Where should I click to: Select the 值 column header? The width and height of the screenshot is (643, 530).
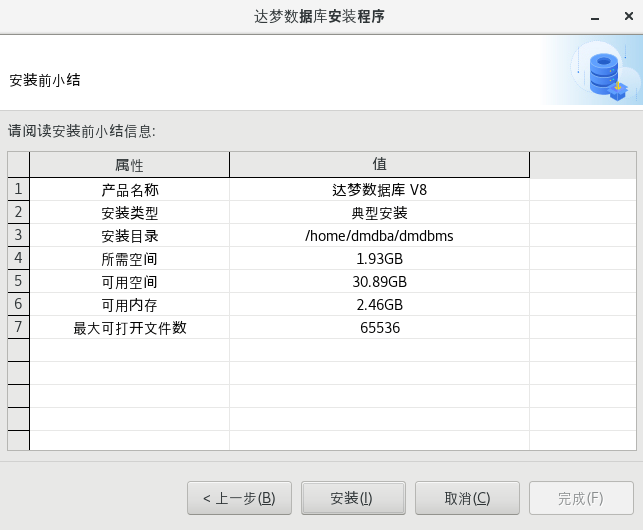[379, 165]
